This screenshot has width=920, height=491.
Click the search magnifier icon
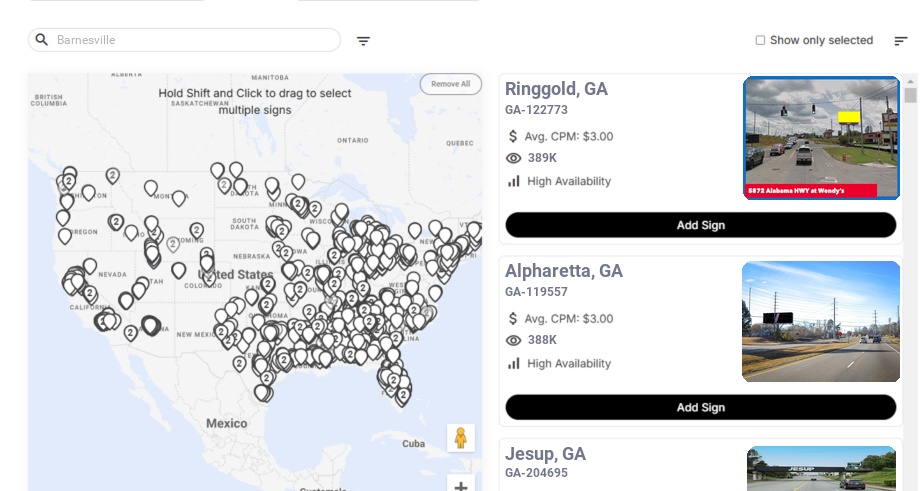click(x=42, y=40)
